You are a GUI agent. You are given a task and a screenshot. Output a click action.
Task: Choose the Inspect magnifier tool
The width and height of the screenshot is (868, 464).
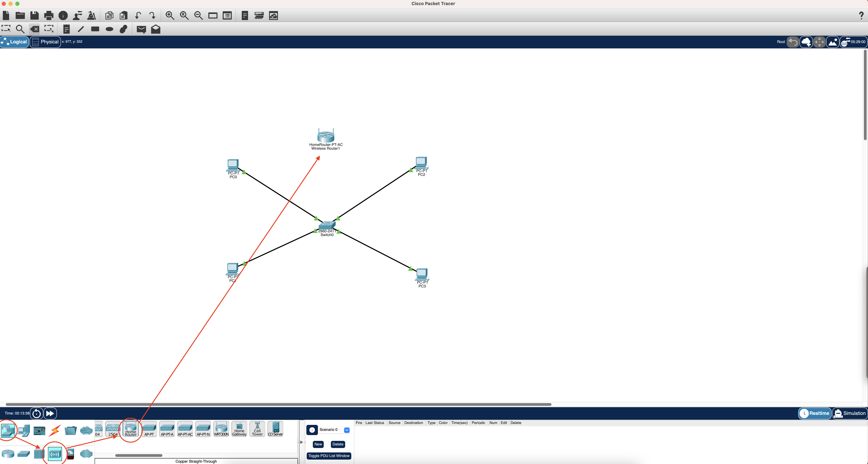[20, 29]
